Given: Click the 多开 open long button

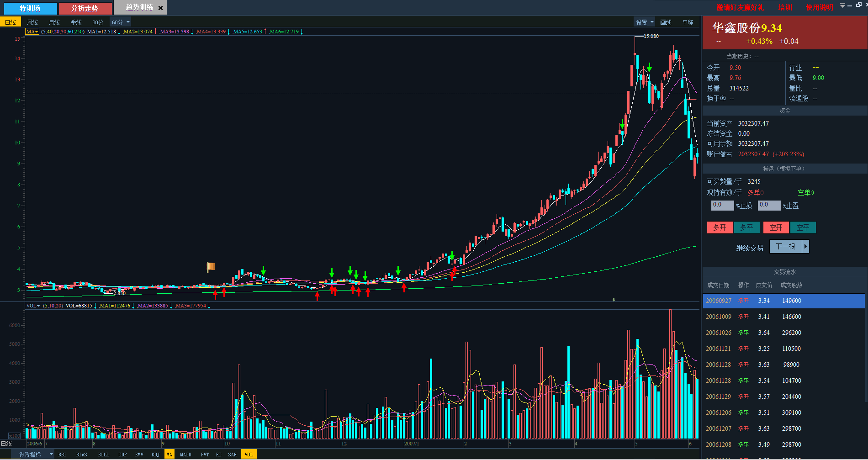Looking at the screenshot, I should tap(720, 227).
